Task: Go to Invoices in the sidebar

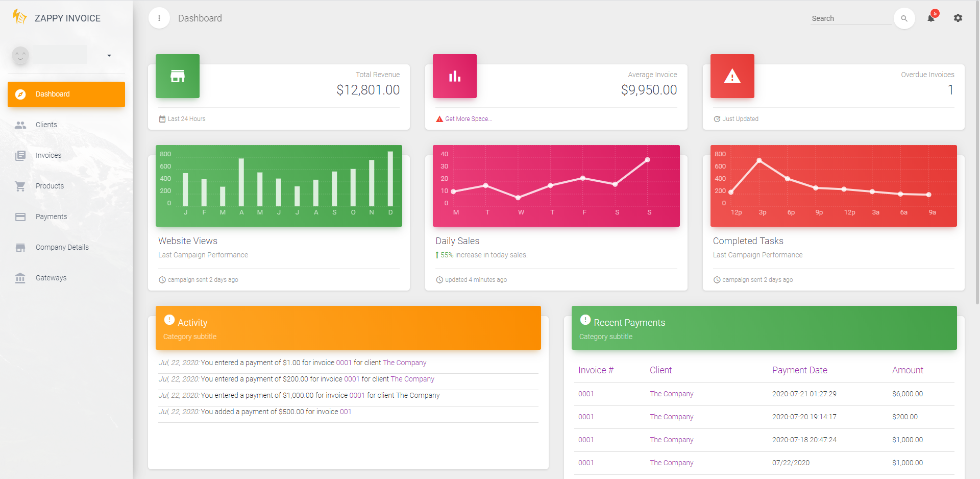Action: 48,155
